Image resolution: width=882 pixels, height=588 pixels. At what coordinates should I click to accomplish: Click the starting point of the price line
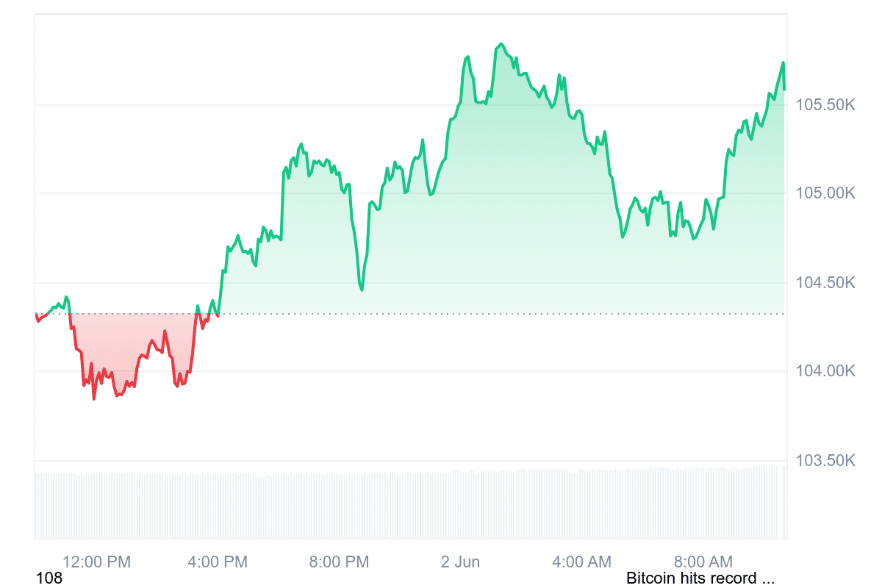click(x=35, y=315)
